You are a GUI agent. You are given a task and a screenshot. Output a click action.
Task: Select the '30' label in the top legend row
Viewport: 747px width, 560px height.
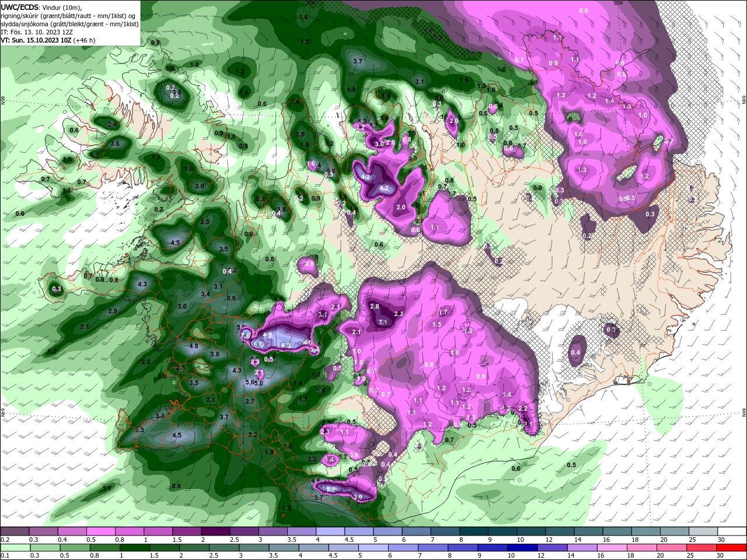pyautogui.click(x=721, y=540)
